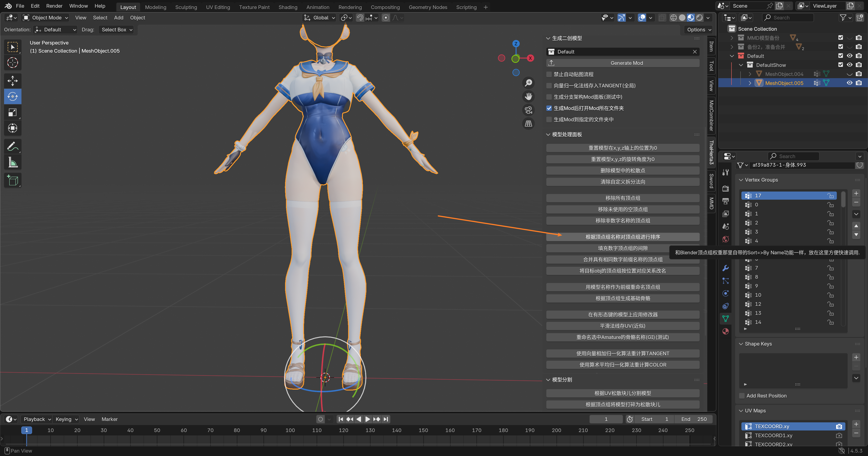Add a new vertex group with plus
The image size is (868, 456).
pyautogui.click(x=856, y=193)
